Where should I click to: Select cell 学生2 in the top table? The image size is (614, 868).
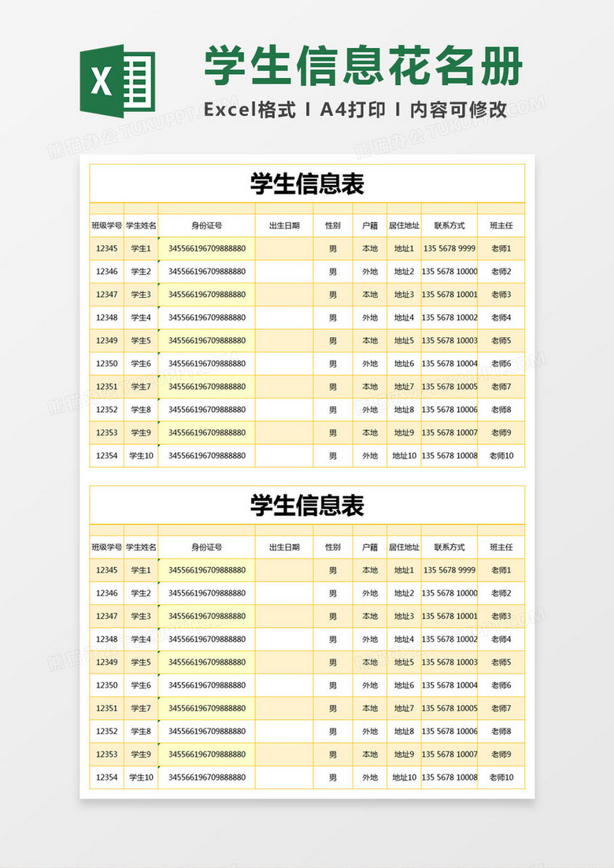pyautogui.click(x=141, y=272)
